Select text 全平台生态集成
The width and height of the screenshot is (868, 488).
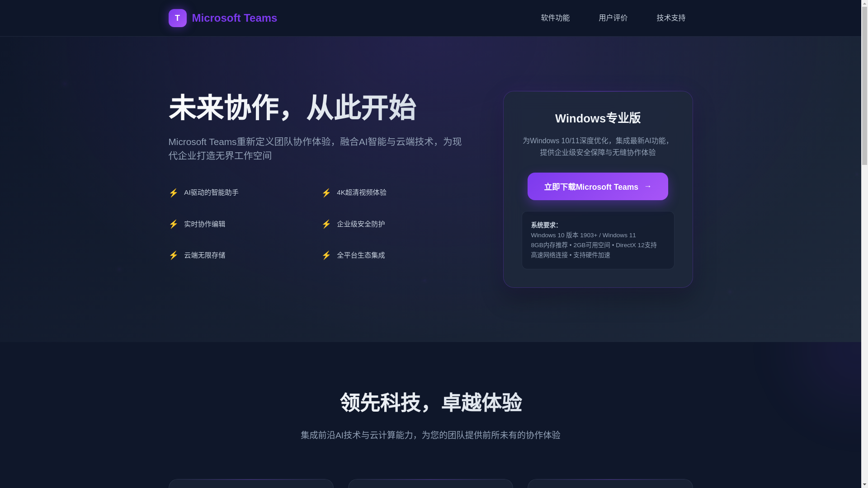pyautogui.click(x=361, y=255)
